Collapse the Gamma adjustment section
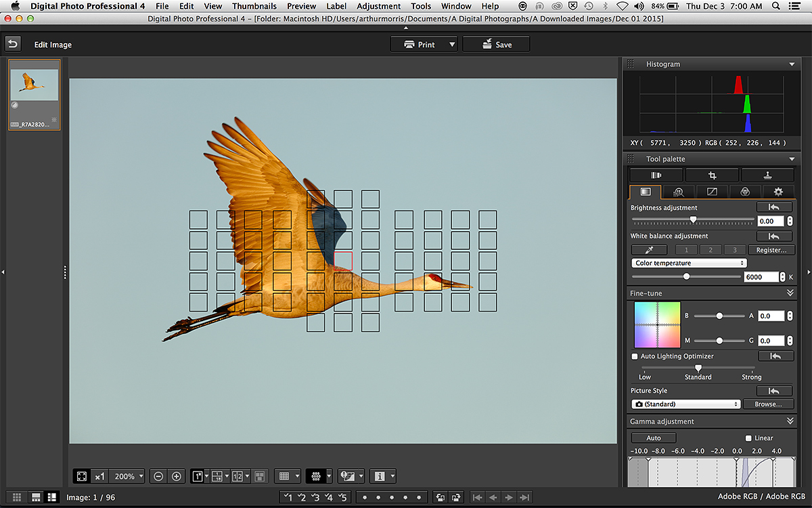Viewport: 812px width, 508px height. 790,421
